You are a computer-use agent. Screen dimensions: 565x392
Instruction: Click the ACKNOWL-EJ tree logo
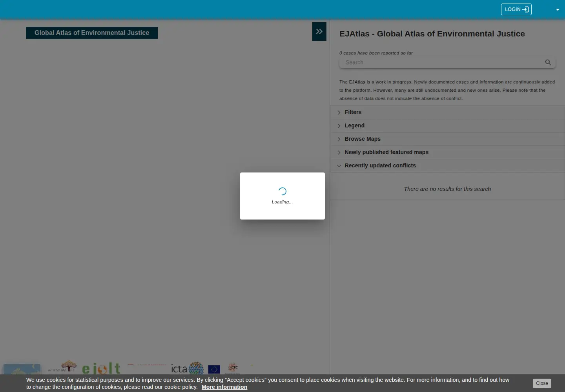[x=62, y=367]
